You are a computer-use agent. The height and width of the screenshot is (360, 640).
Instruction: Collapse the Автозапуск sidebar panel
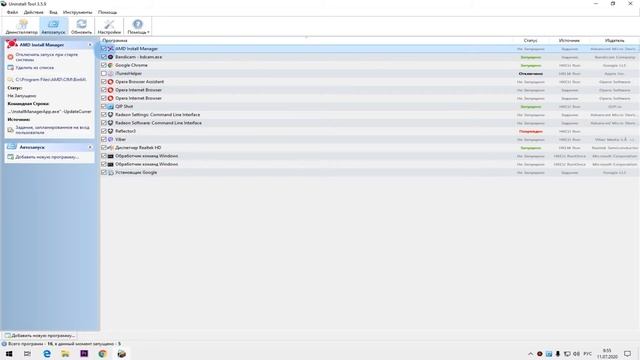[x=90, y=147]
